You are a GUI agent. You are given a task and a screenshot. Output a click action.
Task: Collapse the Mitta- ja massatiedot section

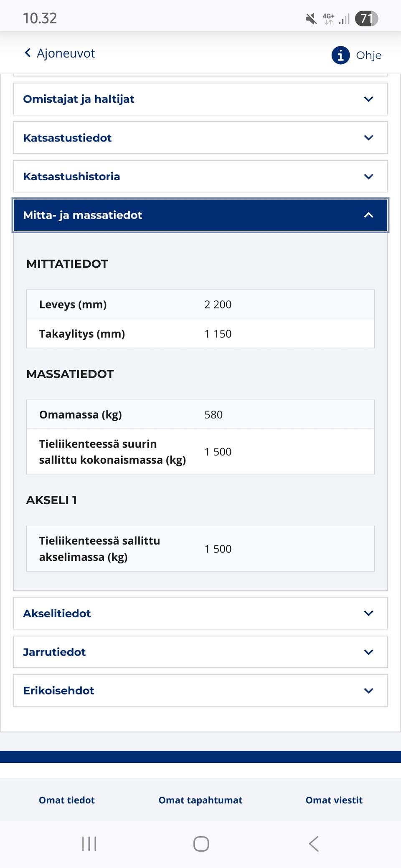click(x=200, y=215)
